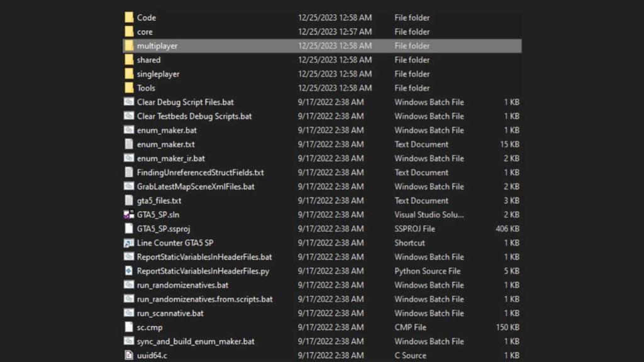
Task: Click the 'run_scannative.bat' file name
Action: tap(170, 313)
